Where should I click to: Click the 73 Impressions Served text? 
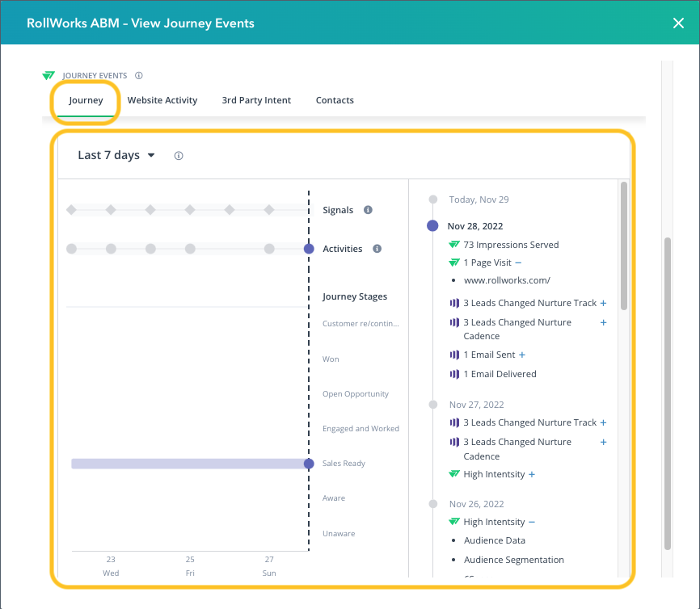[x=511, y=245]
